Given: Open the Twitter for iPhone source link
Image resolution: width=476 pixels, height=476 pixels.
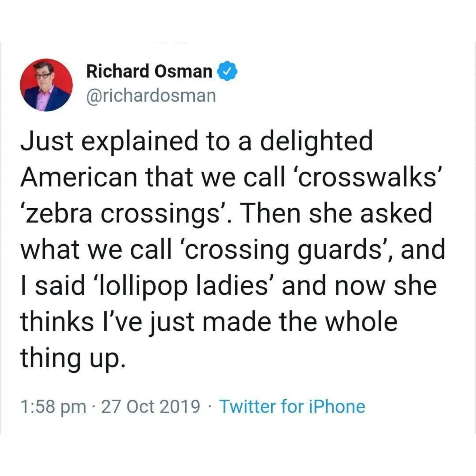Looking at the screenshot, I should (292, 406).
